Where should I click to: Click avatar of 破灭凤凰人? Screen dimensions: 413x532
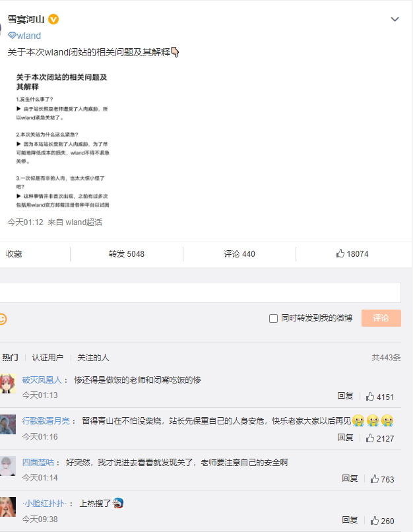point(8,383)
